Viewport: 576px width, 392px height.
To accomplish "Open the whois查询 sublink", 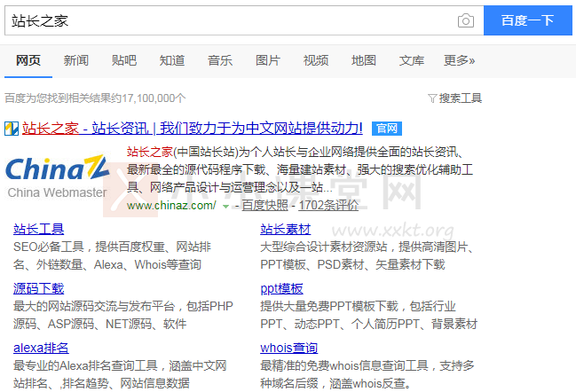I will pyautogui.click(x=289, y=348).
